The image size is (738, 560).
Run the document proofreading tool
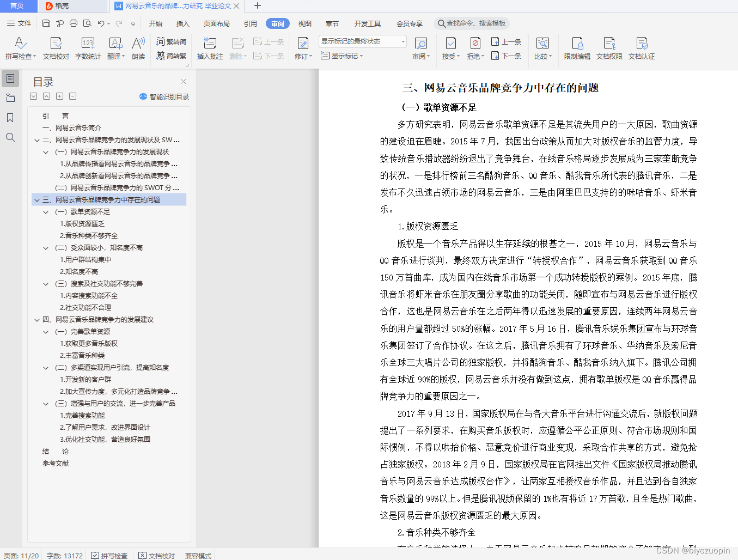coord(56,48)
